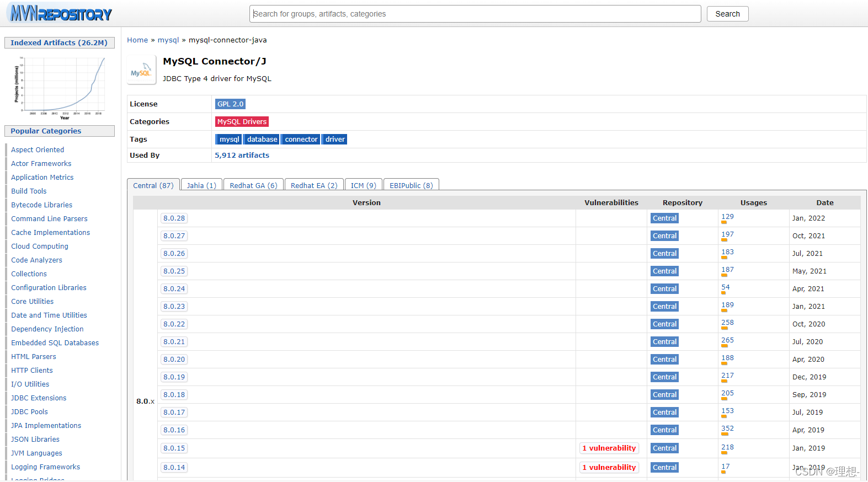Open version 8.0.16
This screenshot has width=868, height=482.
174,430
